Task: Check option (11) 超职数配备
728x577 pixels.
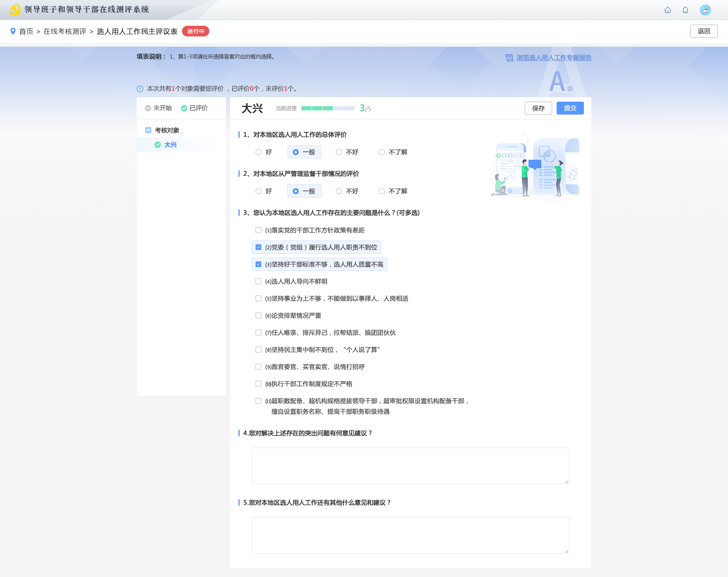Action: point(258,401)
